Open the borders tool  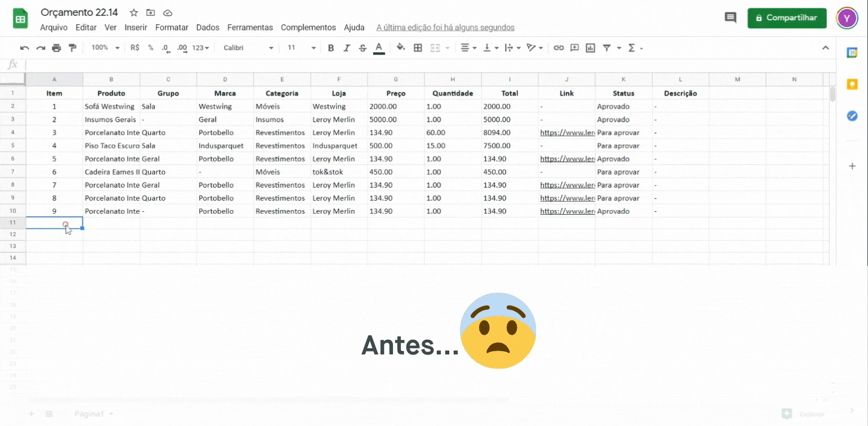tap(418, 48)
